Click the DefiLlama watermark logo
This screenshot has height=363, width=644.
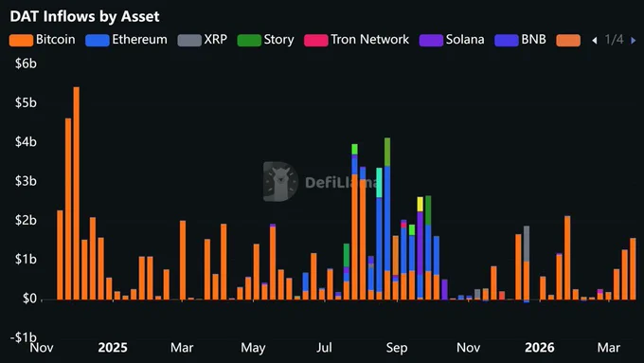280,182
